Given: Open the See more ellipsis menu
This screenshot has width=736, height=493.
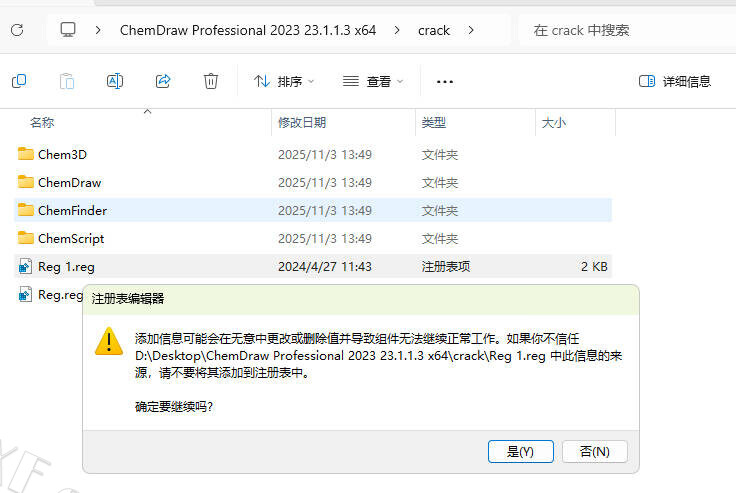Looking at the screenshot, I should pyautogui.click(x=445, y=81).
